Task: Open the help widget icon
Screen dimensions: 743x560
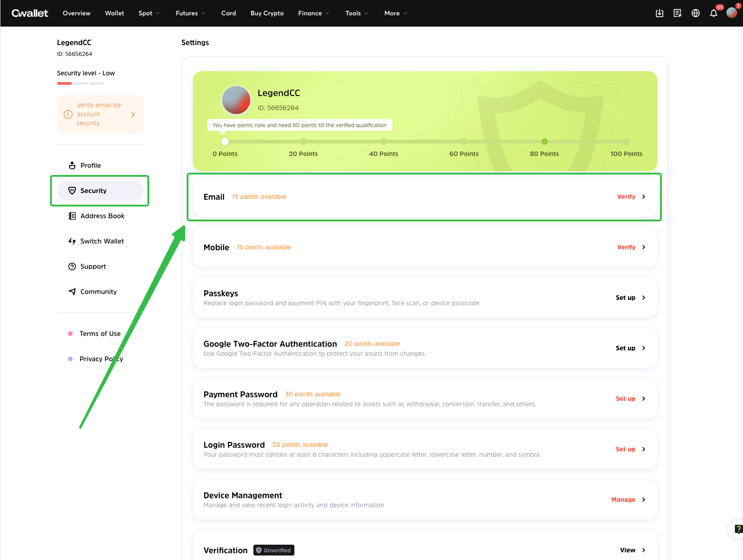Action: (x=738, y=529)
